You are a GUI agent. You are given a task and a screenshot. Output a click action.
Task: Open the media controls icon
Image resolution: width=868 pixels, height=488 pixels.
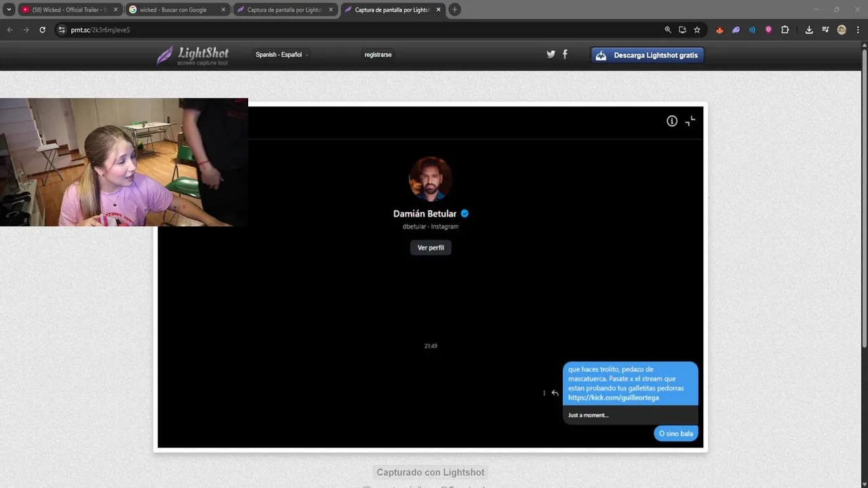(x=825, y=30)
